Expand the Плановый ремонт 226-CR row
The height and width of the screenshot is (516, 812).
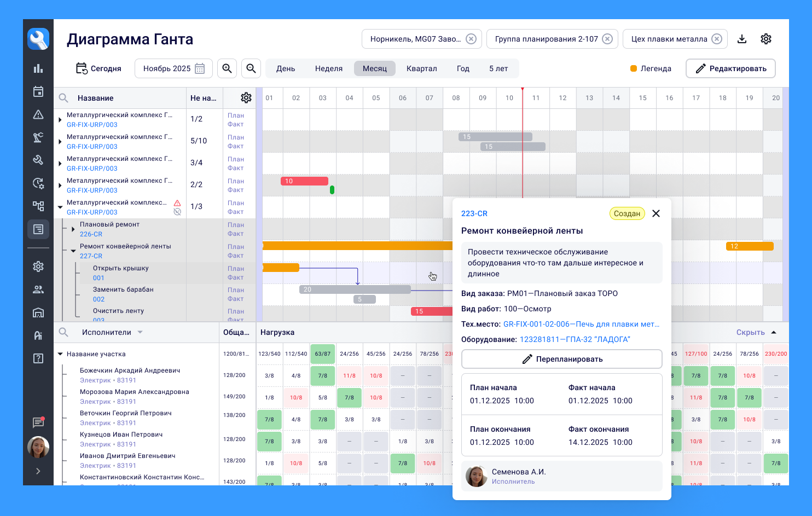click(x=73, y=229)
